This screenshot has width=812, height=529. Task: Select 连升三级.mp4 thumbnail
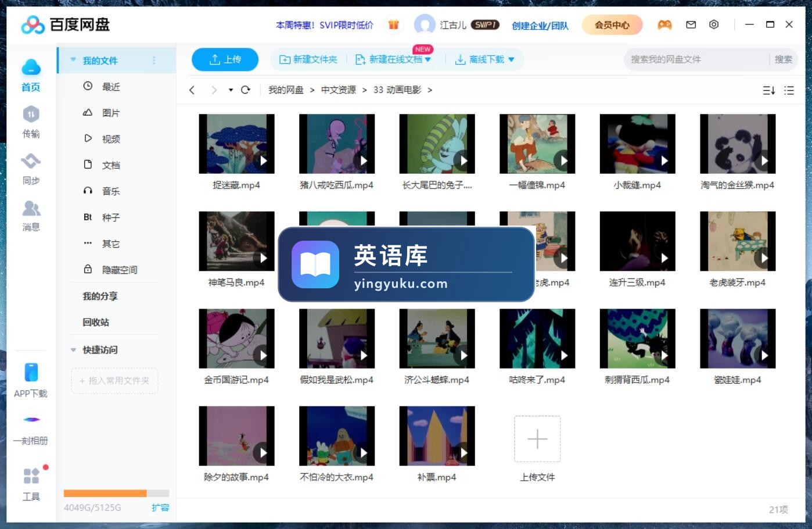point(638,241)
